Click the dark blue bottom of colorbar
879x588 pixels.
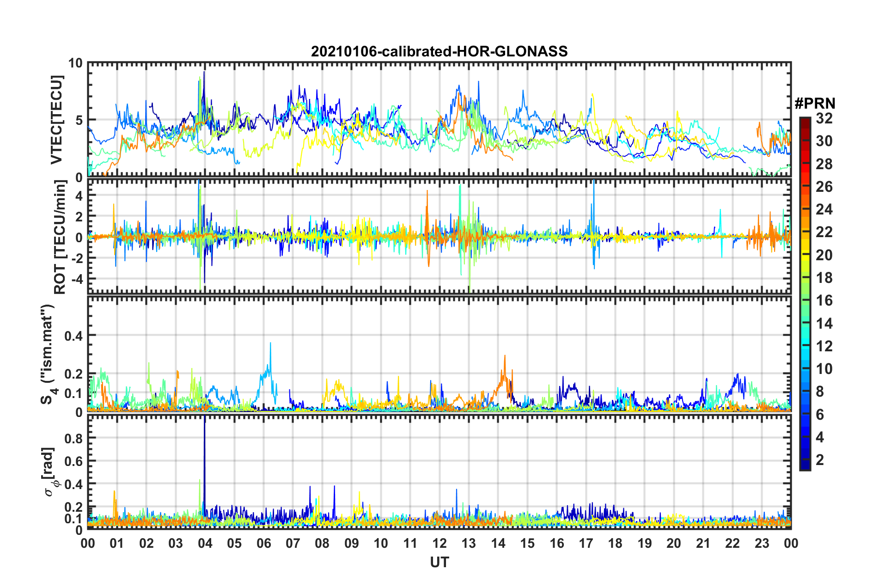[x=805, y=466]
